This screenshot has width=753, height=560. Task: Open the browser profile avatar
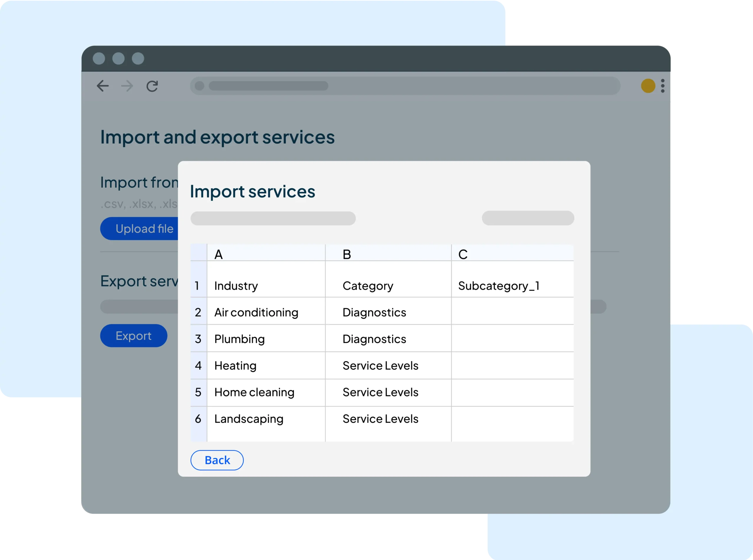tap(648, 86)
